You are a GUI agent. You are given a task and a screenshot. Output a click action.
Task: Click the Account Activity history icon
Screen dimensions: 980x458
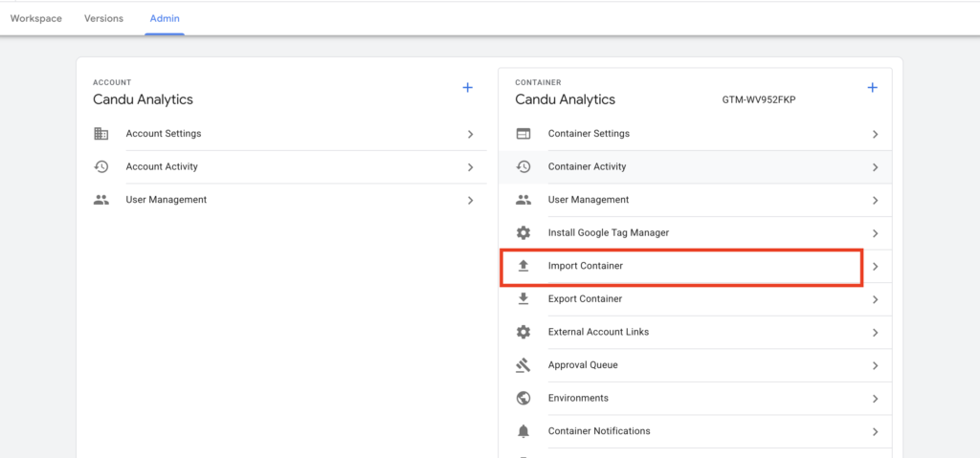(100, 166)
